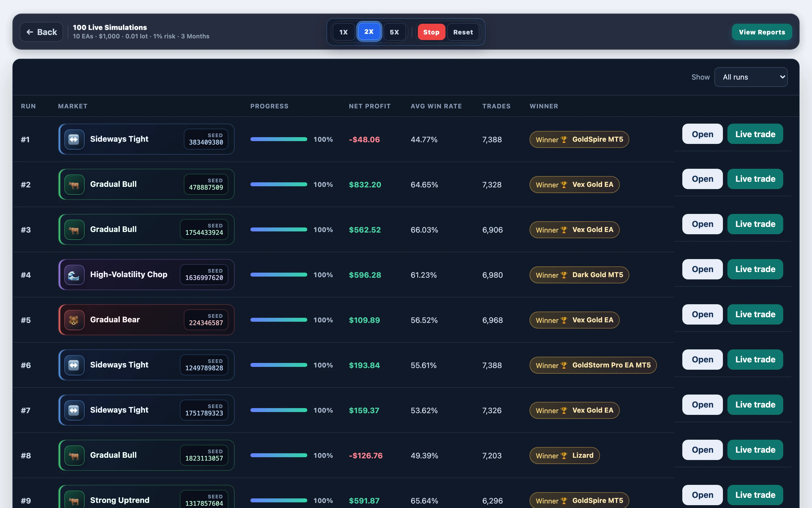812x508 pixels.
Task: Click the NET PROFIT column header
Action: pos(370,106)
